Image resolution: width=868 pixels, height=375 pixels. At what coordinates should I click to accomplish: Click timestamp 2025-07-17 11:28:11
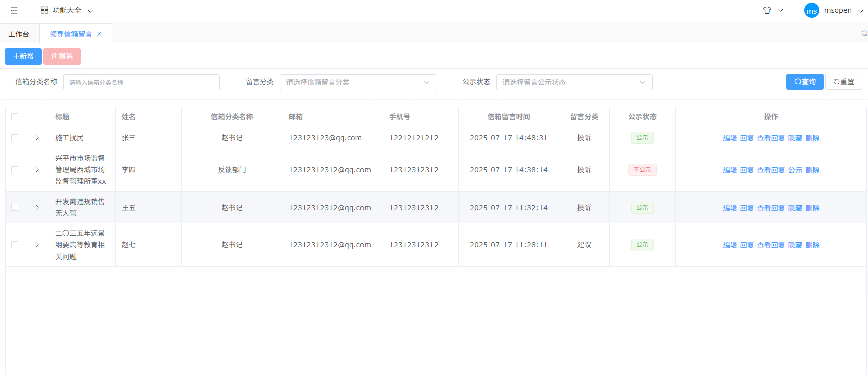click(x=509, y=245)
